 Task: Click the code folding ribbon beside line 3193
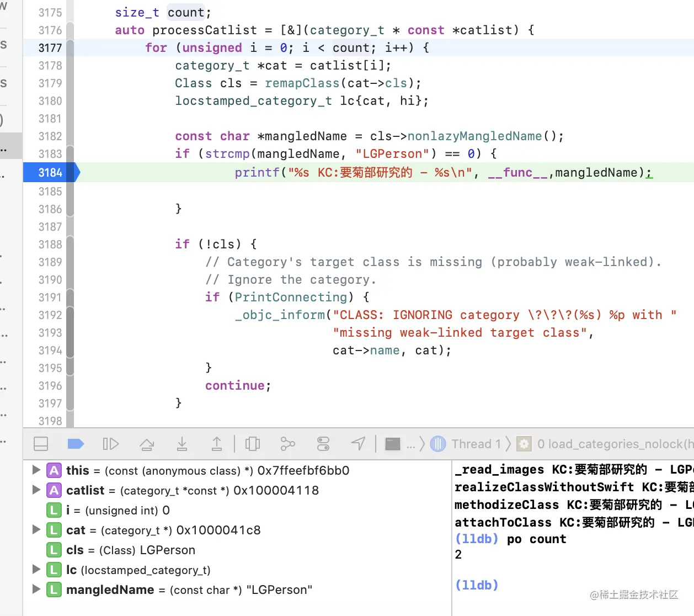(70, 333)
